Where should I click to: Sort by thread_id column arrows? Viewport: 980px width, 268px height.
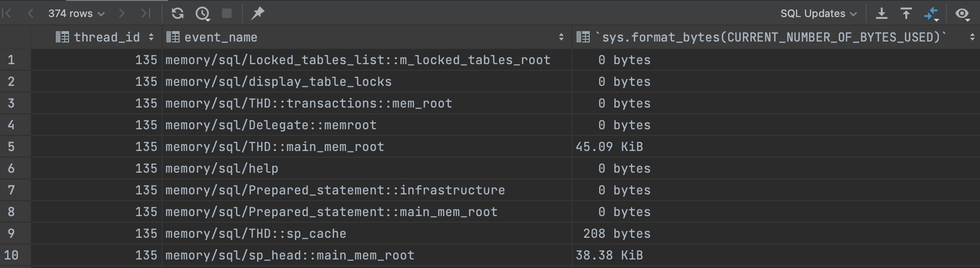(151, 37)
